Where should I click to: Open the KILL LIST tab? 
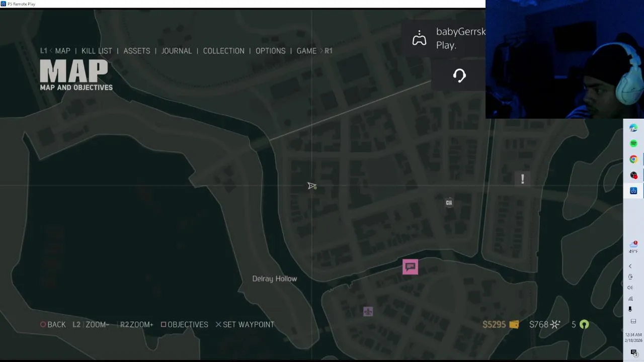pyautogui.click(x=97, y=51)
